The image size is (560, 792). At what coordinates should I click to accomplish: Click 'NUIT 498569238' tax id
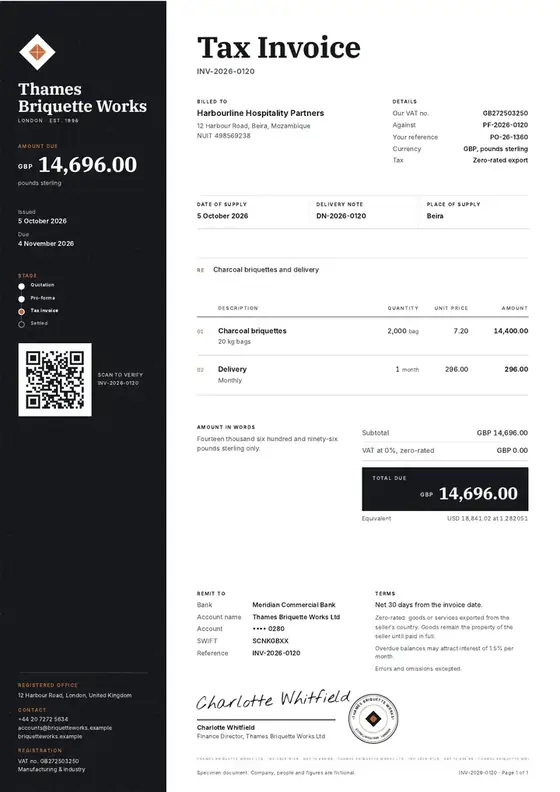click(224, 136)
